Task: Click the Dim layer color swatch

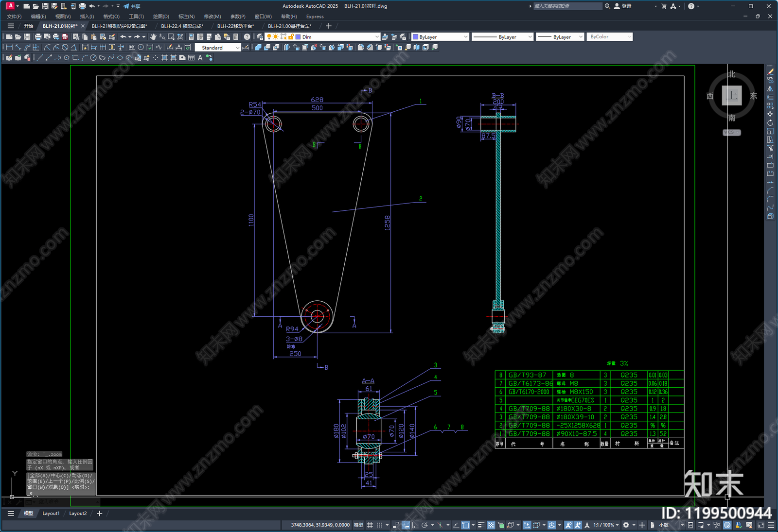Action: coord(298,37)
